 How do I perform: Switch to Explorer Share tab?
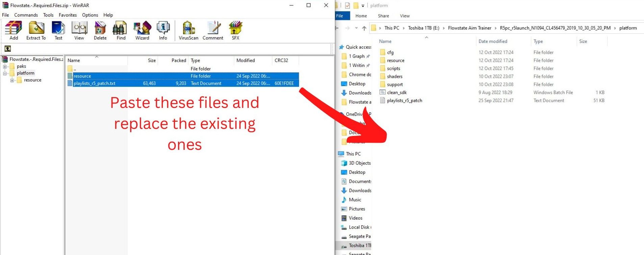pos(383,16)
